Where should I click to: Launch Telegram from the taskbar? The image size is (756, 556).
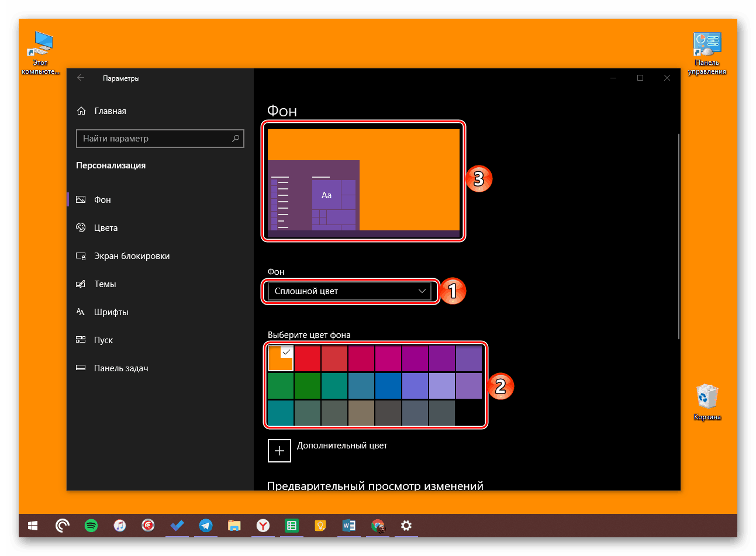(206, 526)
